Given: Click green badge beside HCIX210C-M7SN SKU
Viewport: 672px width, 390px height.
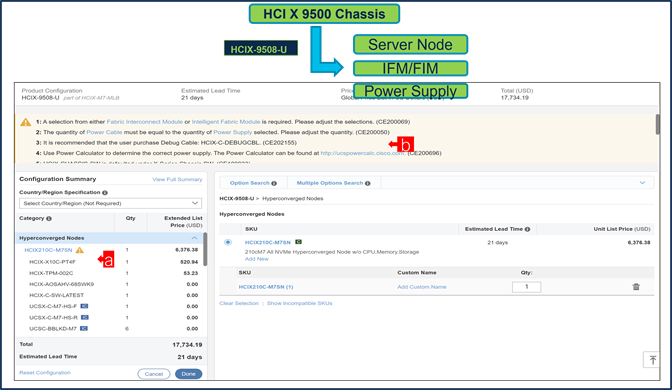Looking at the screenshot, I should pyautogui.click(x=298, y=242).
